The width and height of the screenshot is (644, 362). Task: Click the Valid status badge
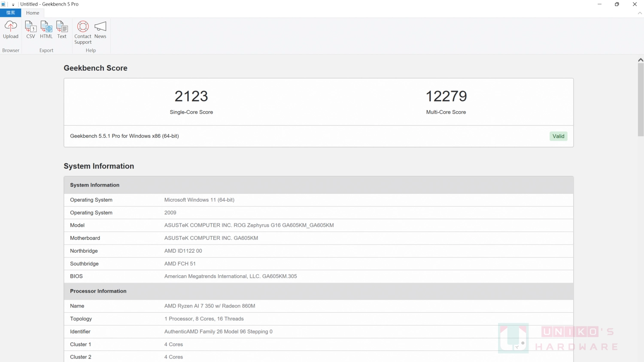(x=558, y=136)
